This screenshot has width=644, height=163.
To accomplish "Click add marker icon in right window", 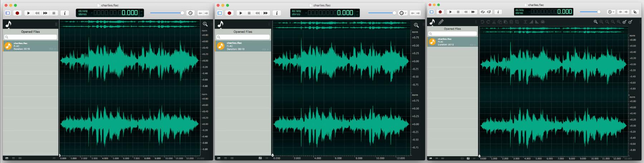I will 624,22.
